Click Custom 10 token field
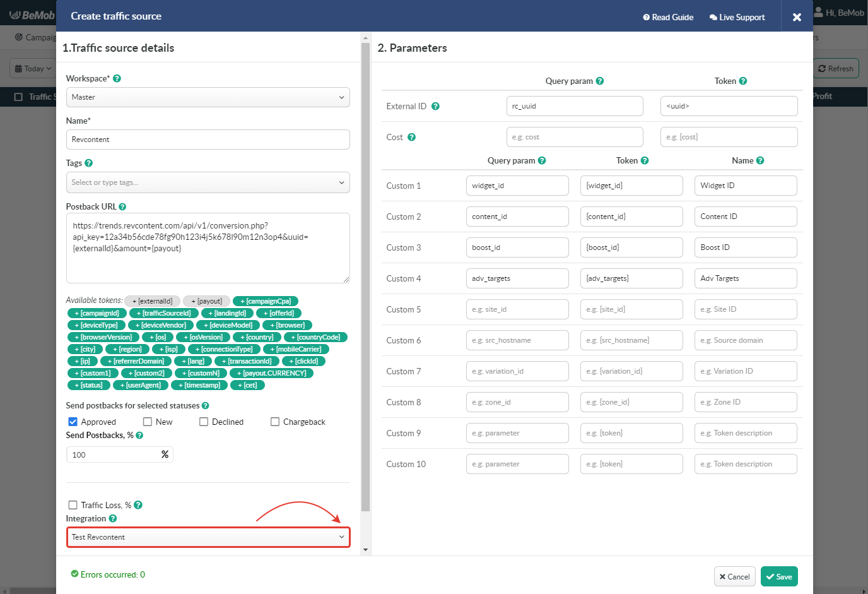 [x=631, y=464]
